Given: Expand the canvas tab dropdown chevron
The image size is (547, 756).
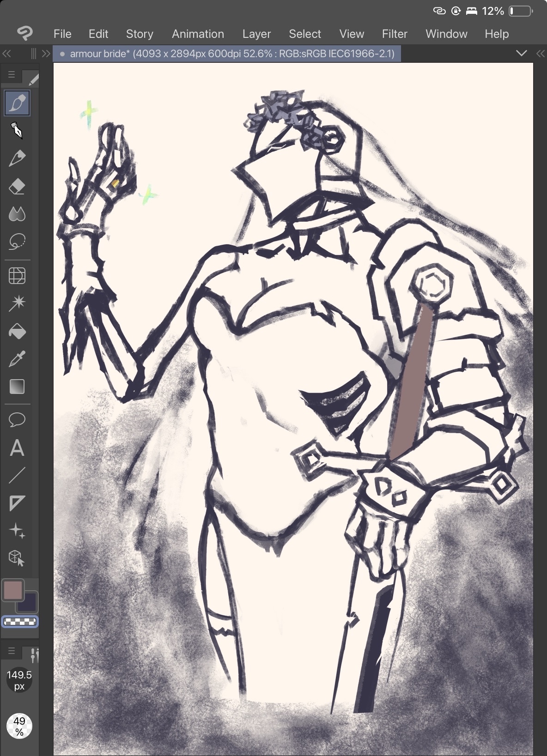Looking at the screenshot, I should [x=522, y=54].
